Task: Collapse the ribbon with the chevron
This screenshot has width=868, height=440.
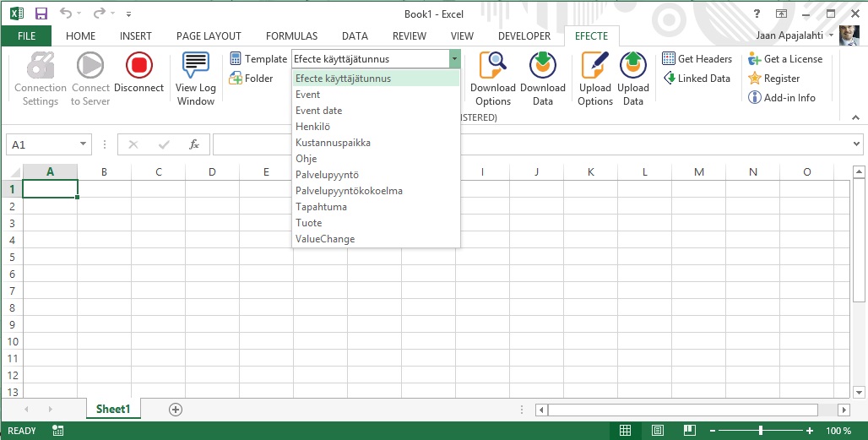Action: pos(856,117)
